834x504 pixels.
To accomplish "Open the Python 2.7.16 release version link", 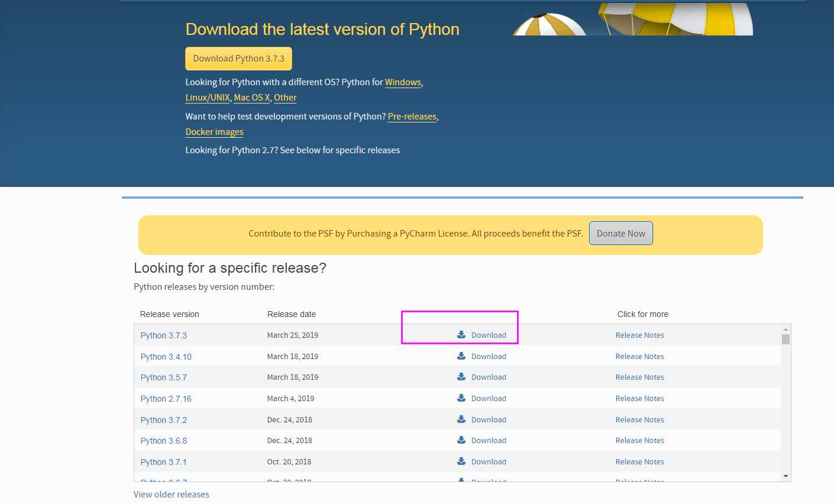I will tap(166, 399).
